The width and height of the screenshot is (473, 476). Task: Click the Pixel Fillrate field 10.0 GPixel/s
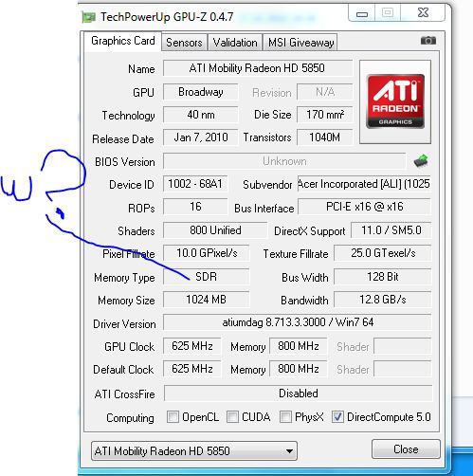(x=206, y=253)
